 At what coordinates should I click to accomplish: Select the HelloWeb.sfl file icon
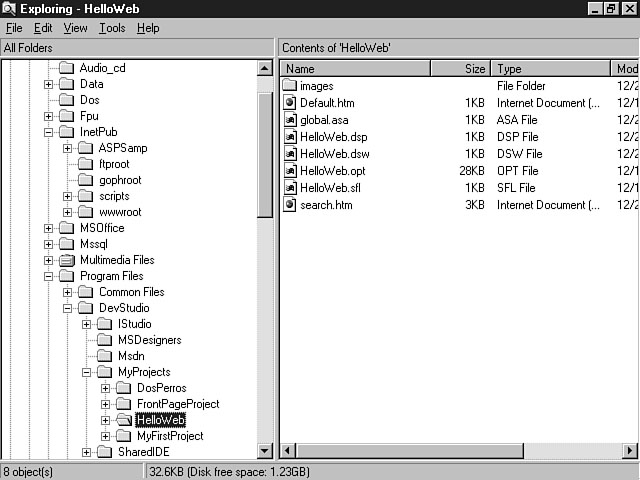pos(290,188)
